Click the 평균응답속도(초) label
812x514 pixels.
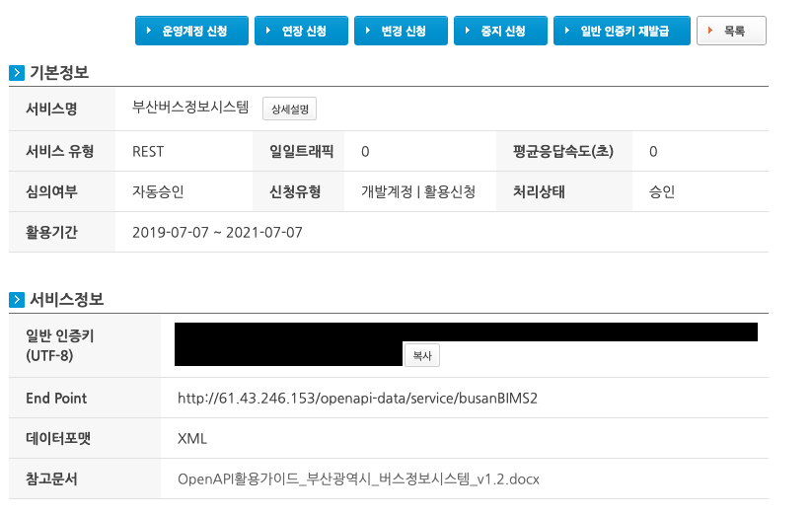(563, 152)
